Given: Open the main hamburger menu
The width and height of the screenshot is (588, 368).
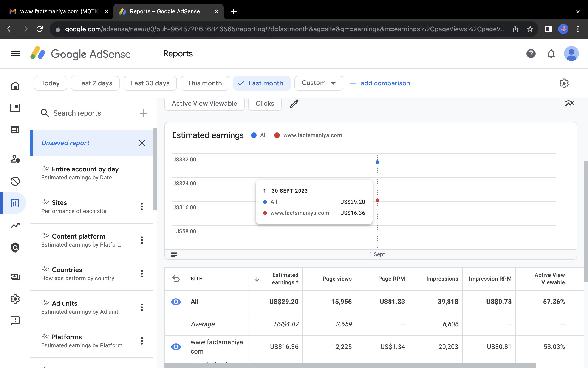Looking at the screenshot, I should click(x=16, y=54).
